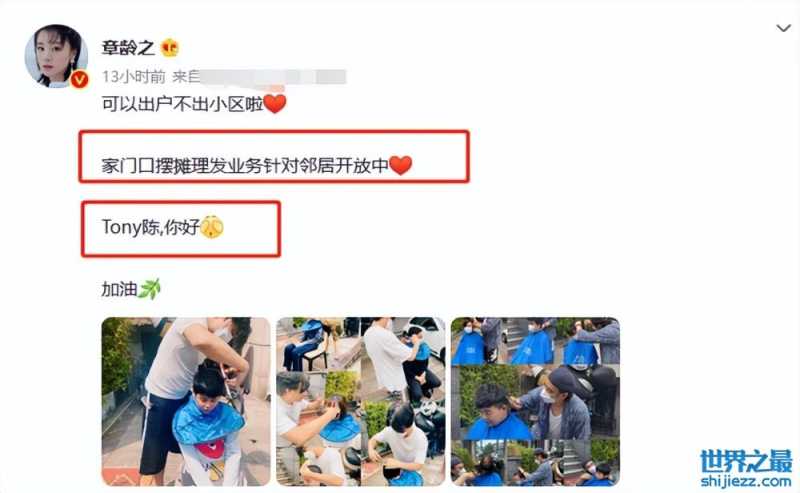Click the Tony陈,你好 text
The height and width of the screenshot is (493, 800).
point(151,228)
